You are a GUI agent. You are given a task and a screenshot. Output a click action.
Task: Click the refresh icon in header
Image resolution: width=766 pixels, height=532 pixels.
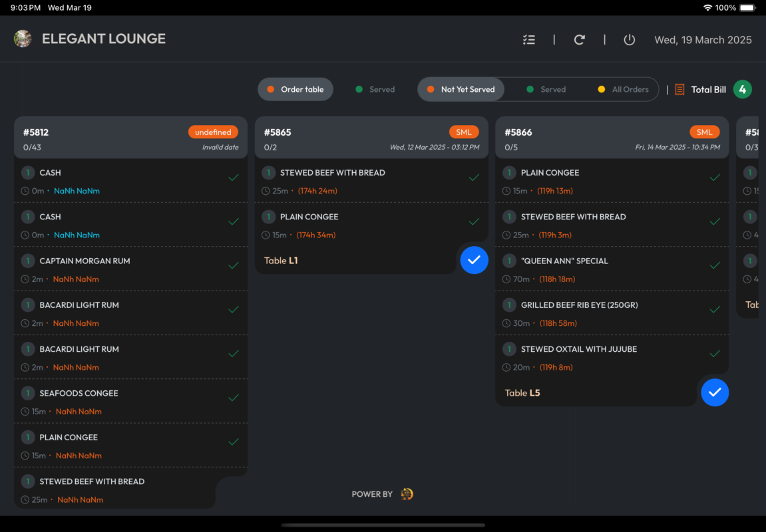[579, 40]
